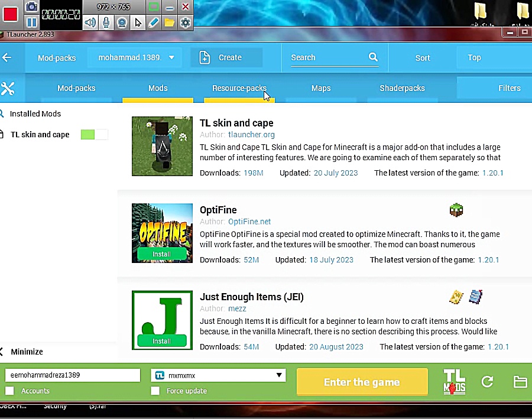
Task: Open the TL Mods icon
Action: tap(455, 382)
